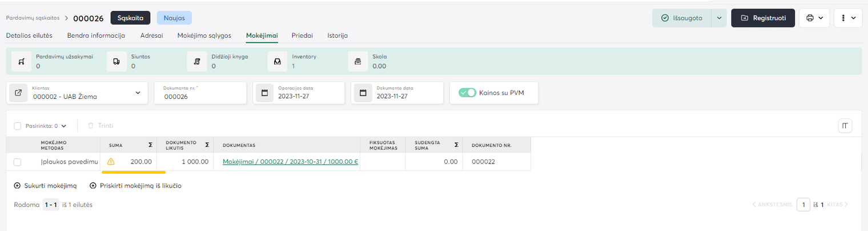The height and width of the screenshot is (231, 868).
Task: Click the Pardavimų užsakymai icon
Action: click(x=21, y=62)
